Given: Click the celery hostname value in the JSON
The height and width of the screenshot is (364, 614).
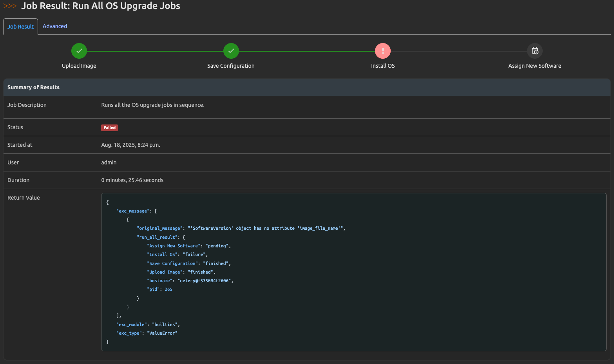Looking at the screenshot, I should click(x=205, y=280).
